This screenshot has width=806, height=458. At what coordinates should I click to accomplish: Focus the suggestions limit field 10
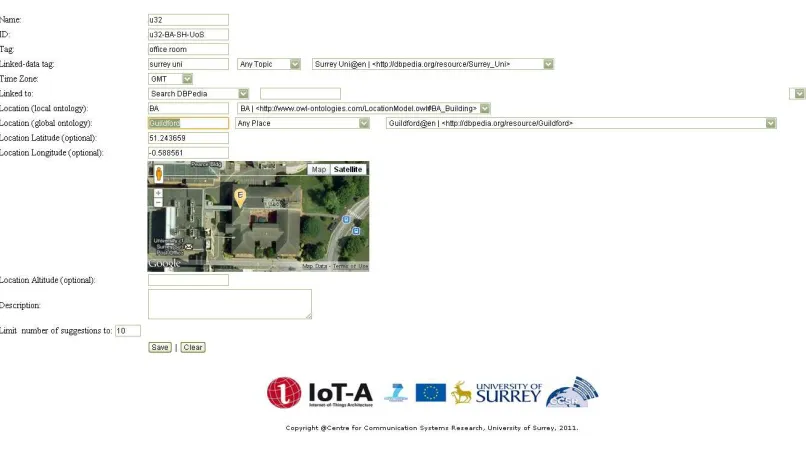pyautogui.click(x=127, y=331)
